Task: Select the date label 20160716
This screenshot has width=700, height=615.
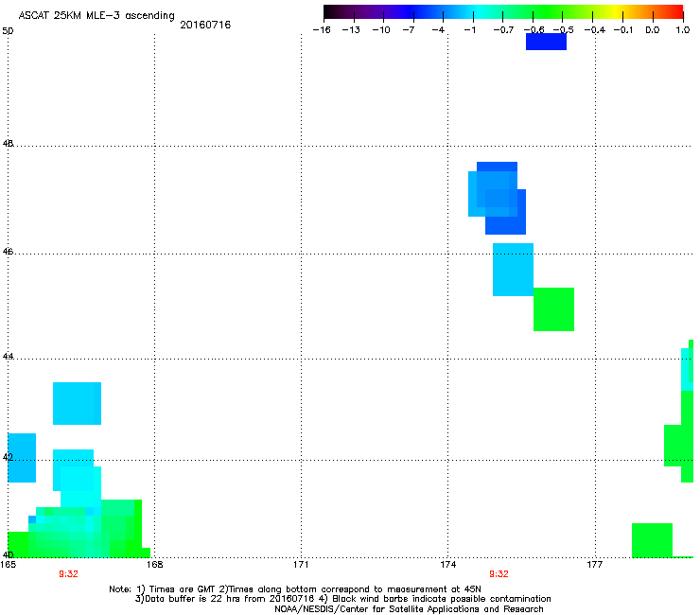Action: point(205,25)
